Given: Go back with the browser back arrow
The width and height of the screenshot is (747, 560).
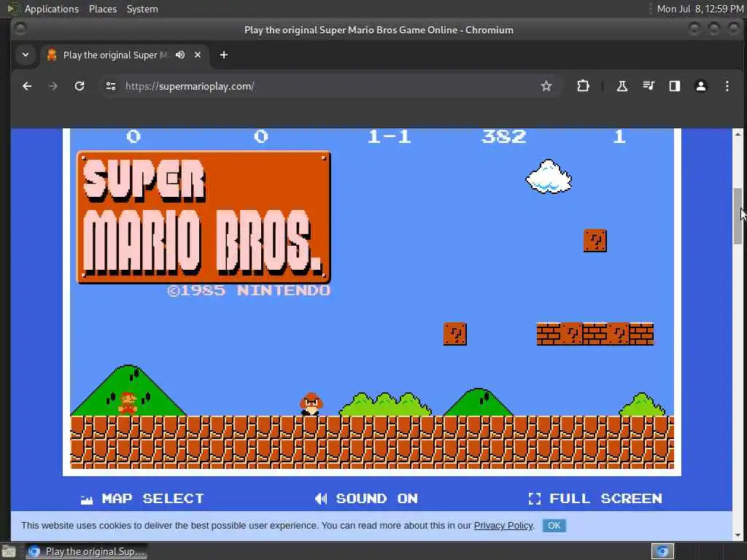Looking at the screenshot, I should pos(27,86).
